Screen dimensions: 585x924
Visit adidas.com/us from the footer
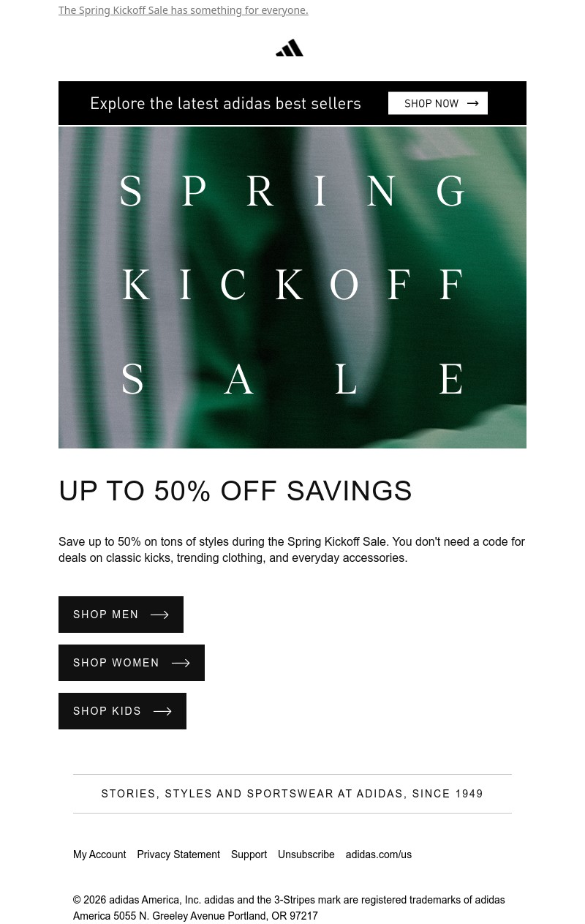click(378, 854)
